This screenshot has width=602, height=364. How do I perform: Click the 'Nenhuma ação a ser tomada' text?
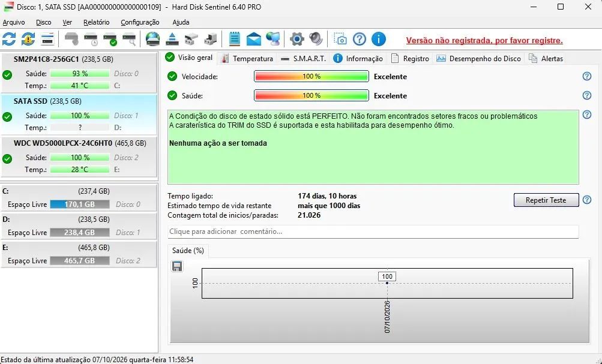click(218, 143)
